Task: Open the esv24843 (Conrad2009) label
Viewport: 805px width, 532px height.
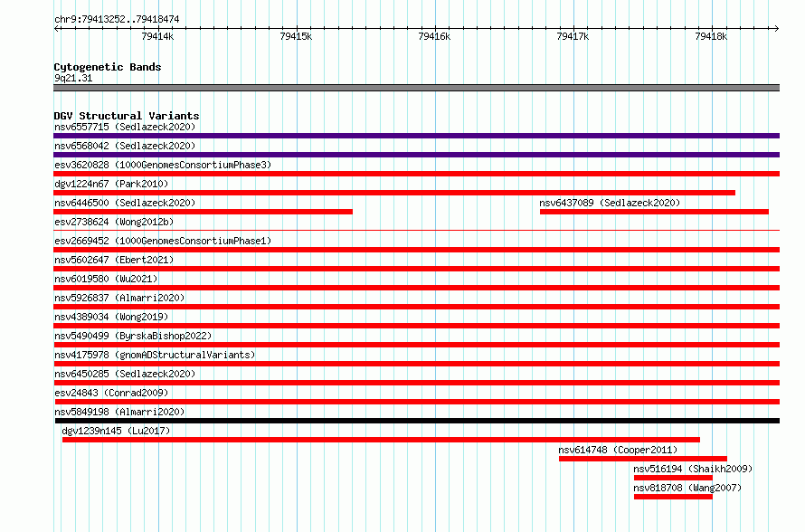Action: 111,393
